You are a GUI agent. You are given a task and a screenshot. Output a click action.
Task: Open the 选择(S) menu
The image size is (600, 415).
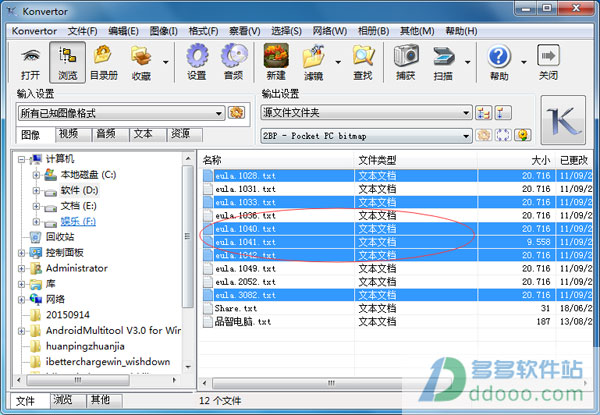click(x=286, y=31)
